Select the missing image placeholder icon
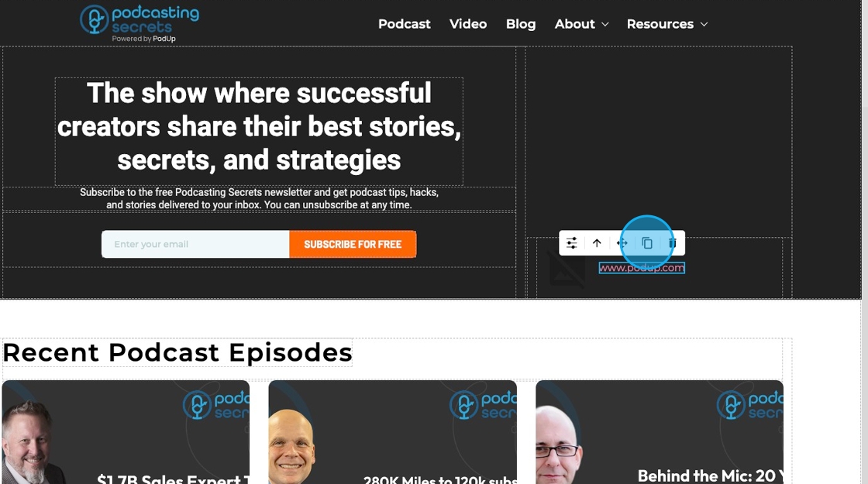Screen dimensions: 868x484 coord(567,269)
